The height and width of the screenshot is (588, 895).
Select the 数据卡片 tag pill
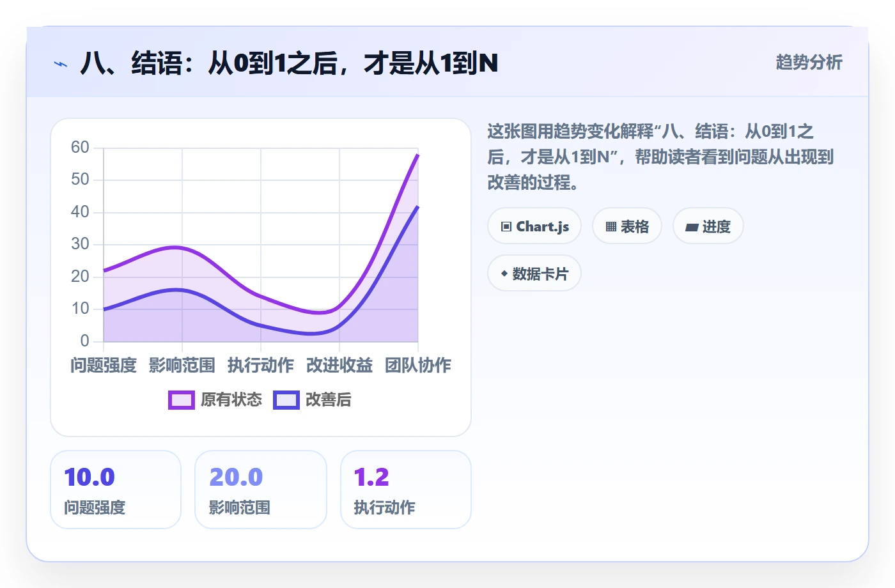(x=534, y=274)
